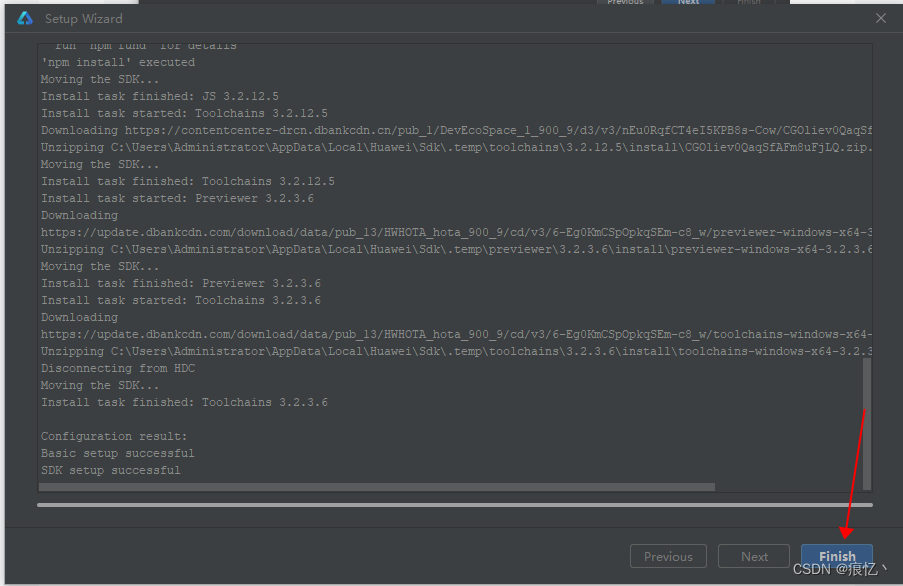Click the 'Disconnecting from HDC' line
The image size is (903, 586).
118,368
